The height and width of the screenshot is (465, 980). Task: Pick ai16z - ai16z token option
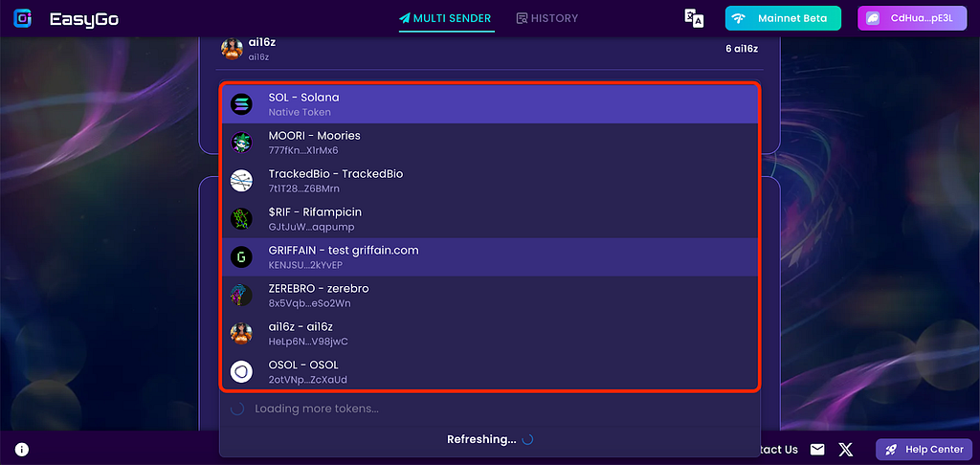pos(489,333)
